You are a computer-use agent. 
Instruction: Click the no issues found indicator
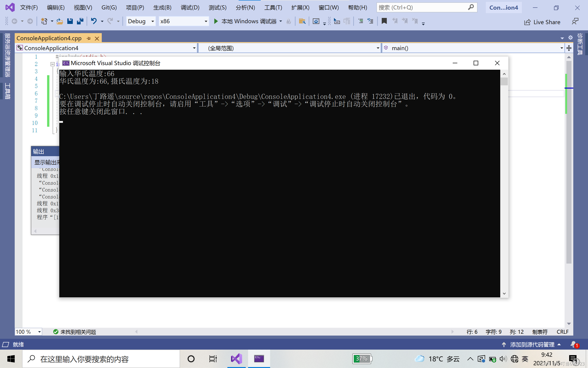[75, 332]
